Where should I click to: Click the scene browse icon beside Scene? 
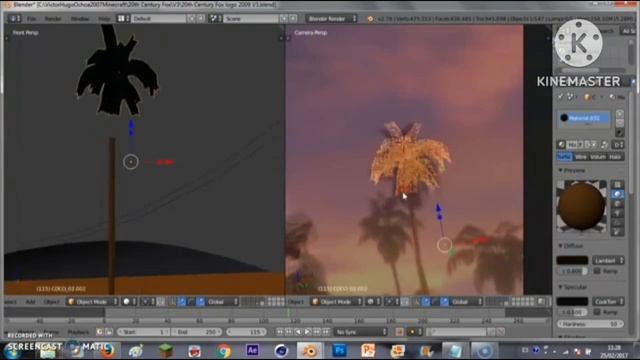click(215, 18)
